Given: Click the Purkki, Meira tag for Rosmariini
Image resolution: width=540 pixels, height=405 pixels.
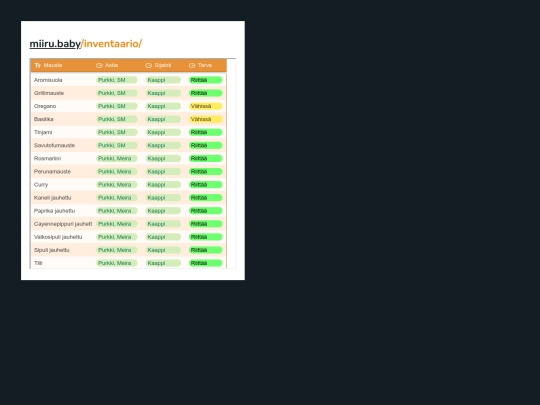Looking at the screenshot, I should click(x=117, y=159).
